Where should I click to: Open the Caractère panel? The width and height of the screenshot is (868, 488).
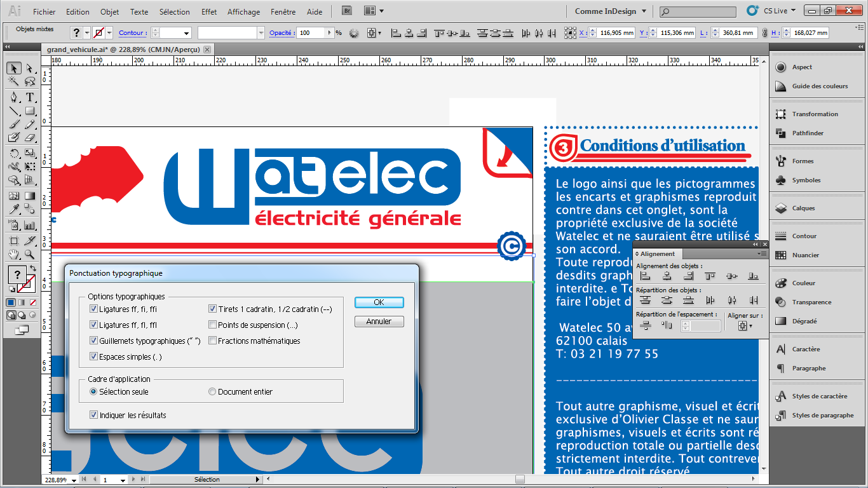(x=806, y=349)
